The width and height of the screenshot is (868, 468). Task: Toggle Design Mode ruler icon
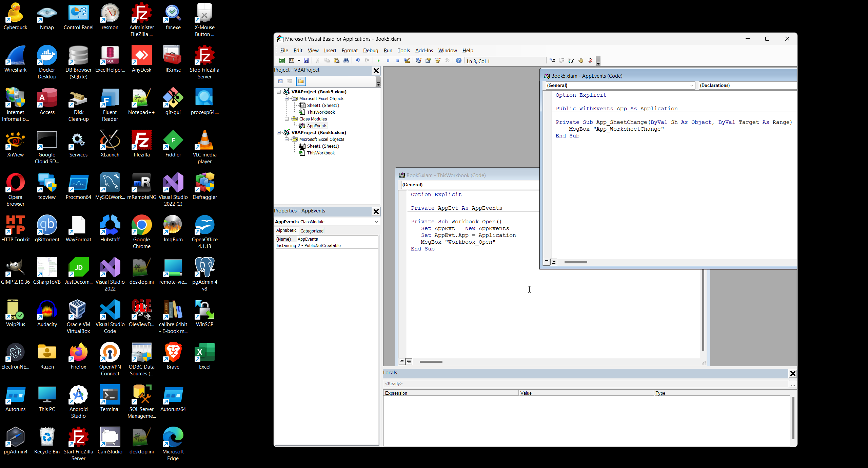407,60
